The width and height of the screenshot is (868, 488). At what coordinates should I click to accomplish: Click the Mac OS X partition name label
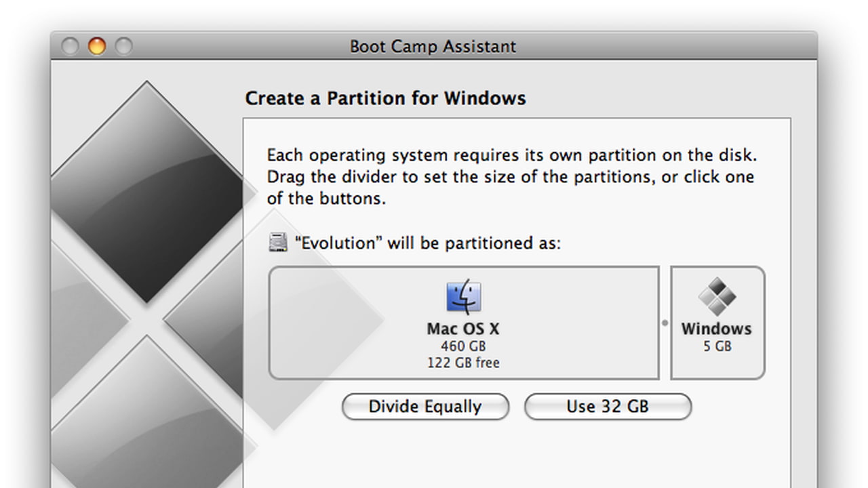click(463, 329)
